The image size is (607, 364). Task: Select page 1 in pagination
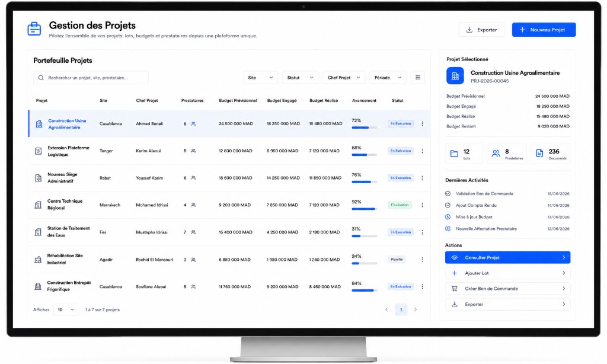(x=401, y=310)
